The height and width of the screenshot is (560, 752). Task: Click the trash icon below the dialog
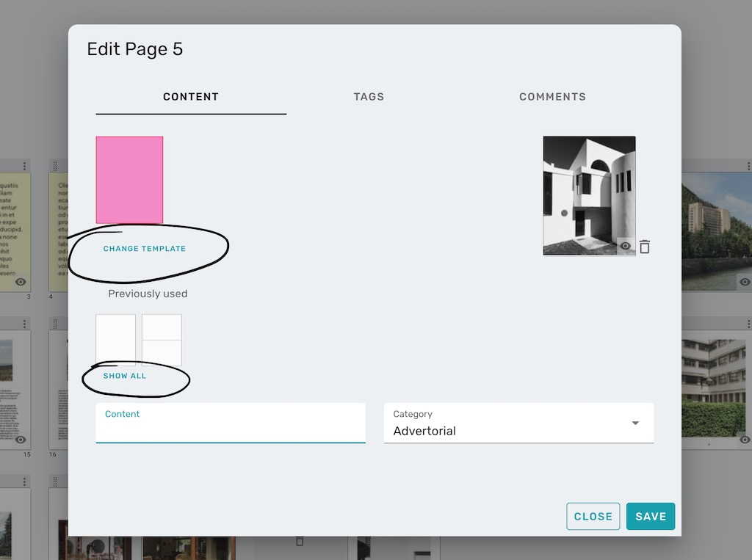tap(300, 541)
